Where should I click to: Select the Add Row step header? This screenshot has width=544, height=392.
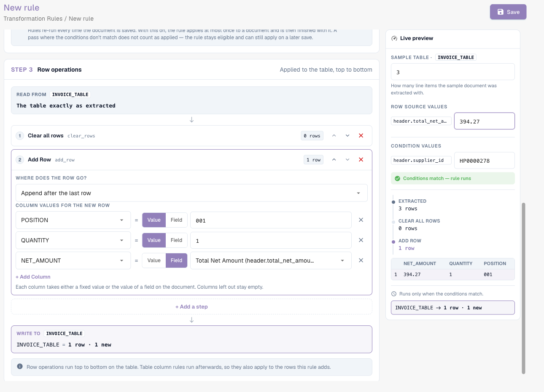(191, 160)
